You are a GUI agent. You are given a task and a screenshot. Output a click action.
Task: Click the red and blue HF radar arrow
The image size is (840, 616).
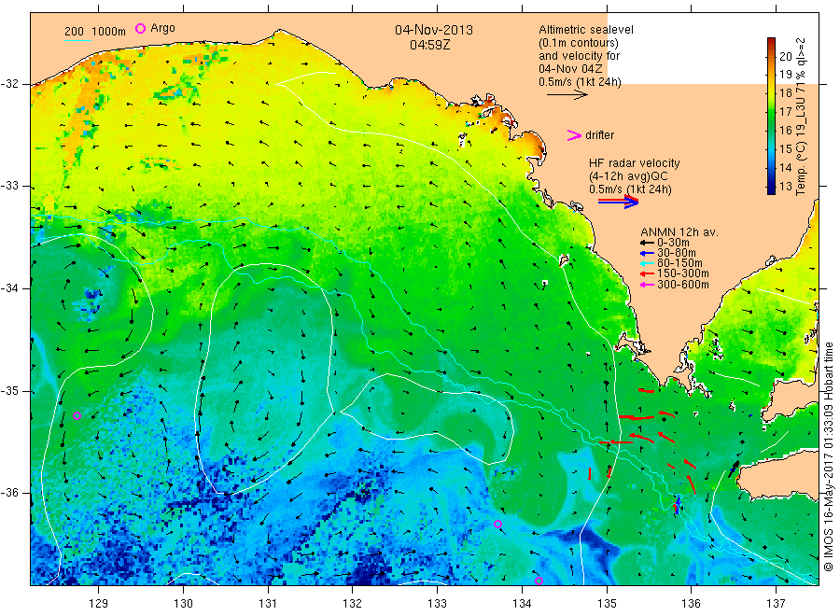coord(619,202)
